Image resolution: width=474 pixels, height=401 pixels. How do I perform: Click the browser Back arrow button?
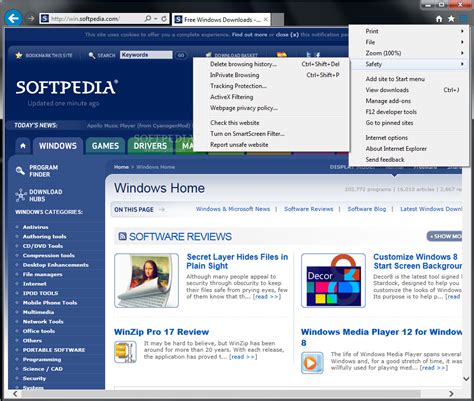pos(13,18)
